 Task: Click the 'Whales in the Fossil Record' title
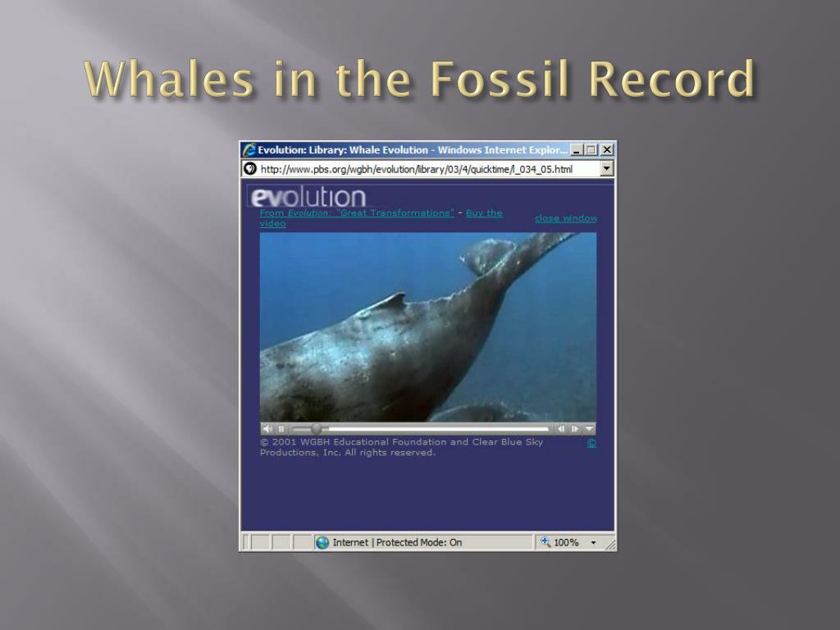click(x=419, y=79)
